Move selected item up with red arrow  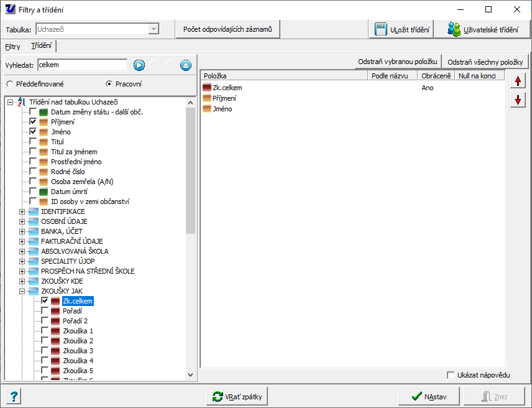point(517,81)
